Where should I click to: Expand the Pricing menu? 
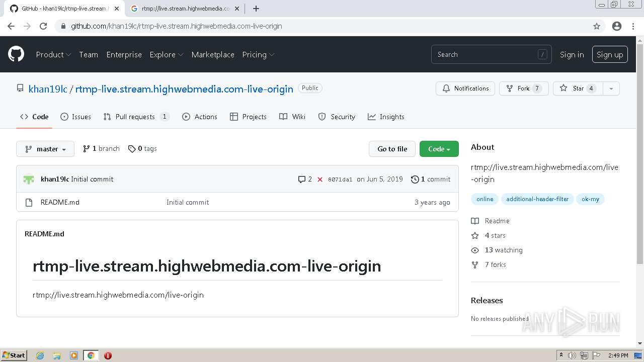point(258,55)
